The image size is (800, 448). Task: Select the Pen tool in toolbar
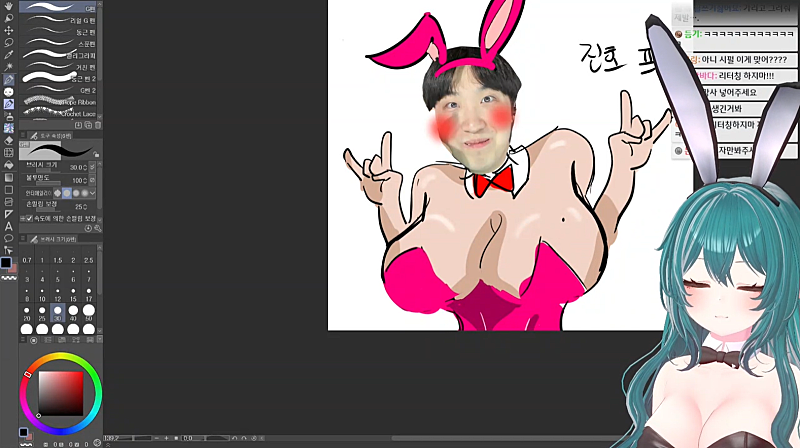tap(9, 80)
